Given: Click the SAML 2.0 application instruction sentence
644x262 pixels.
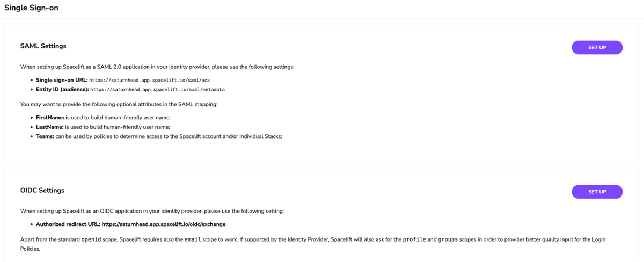Looking at the screenshot, I should coord(157,67).
